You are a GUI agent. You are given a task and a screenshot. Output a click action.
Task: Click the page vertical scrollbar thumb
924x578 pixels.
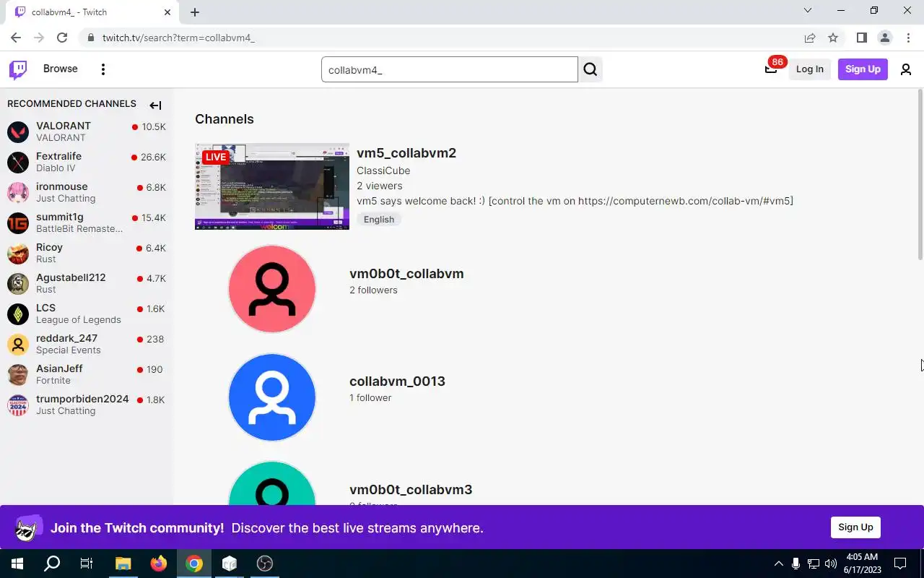pyautogui.click(x=920, y=174)
